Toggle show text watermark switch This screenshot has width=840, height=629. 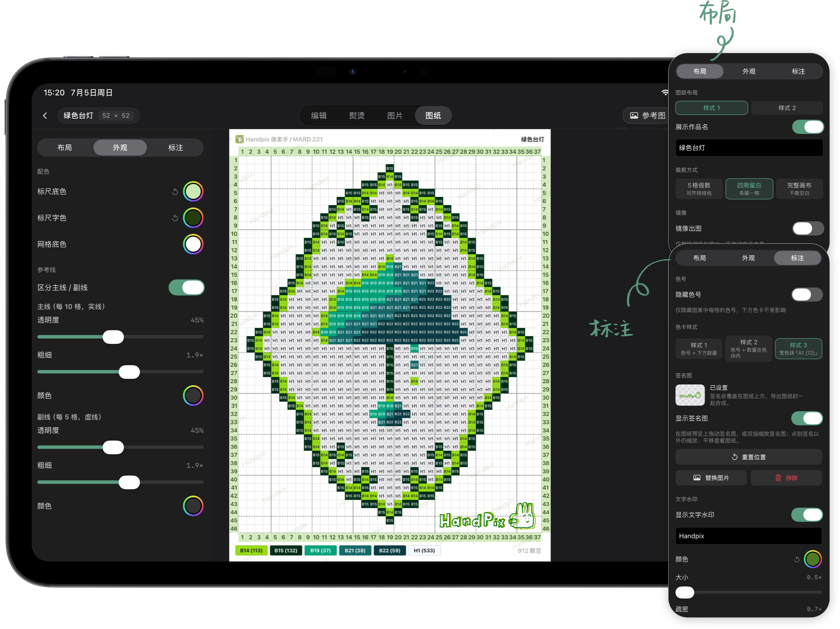807,515
